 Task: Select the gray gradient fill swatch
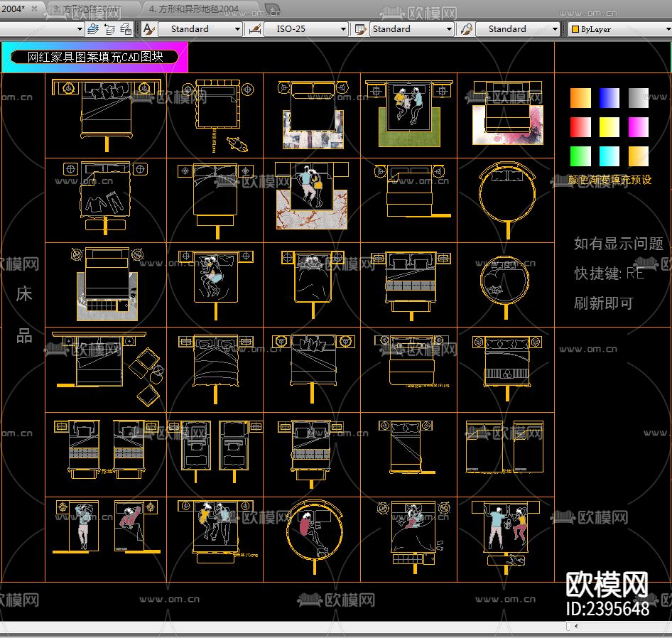tap(638, 98)
